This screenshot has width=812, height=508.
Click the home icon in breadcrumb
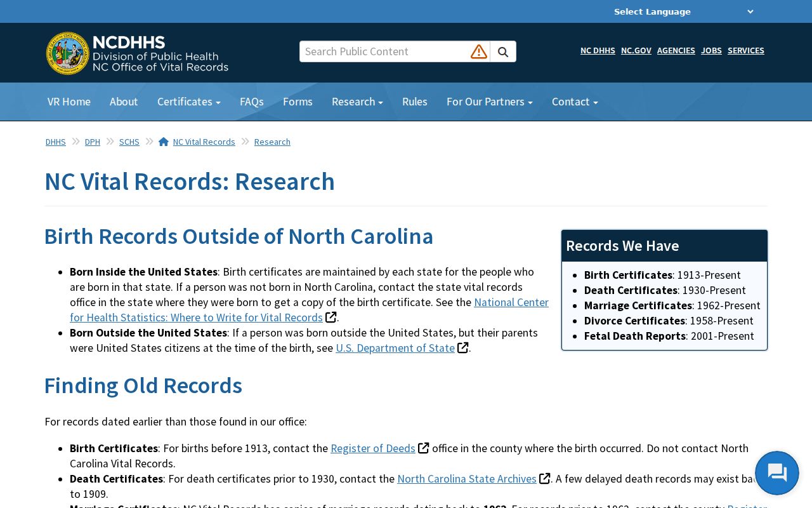point(164,142)
